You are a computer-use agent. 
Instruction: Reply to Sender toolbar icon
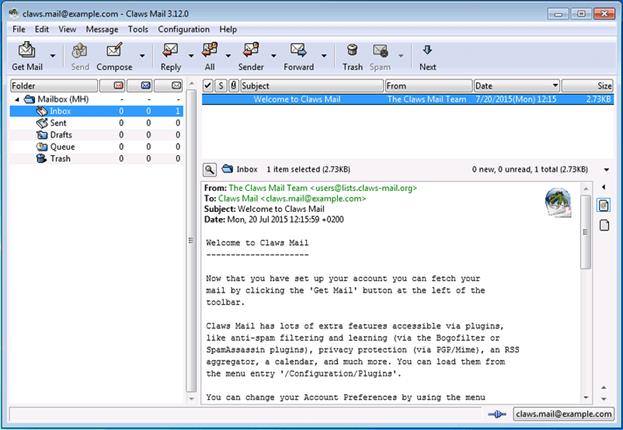(251, 56)
